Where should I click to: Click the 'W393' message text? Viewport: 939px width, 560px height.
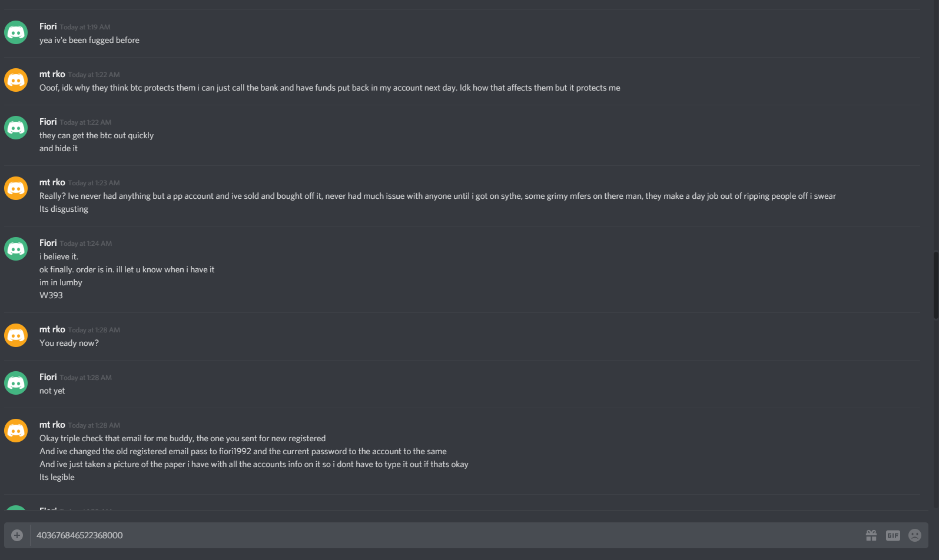pyautogui.click(x=51, y=295)
